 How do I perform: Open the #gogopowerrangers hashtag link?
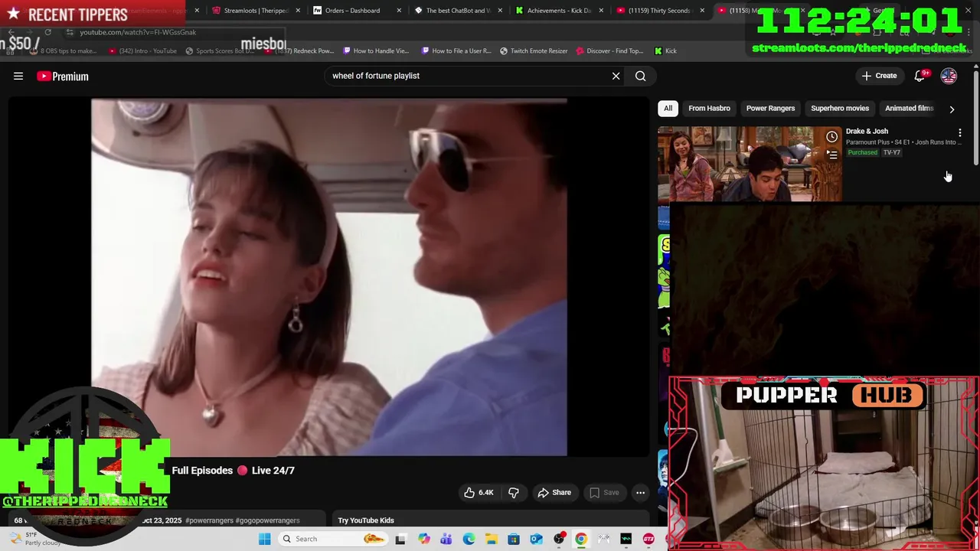pyautogui.click(x=267, y=520)
